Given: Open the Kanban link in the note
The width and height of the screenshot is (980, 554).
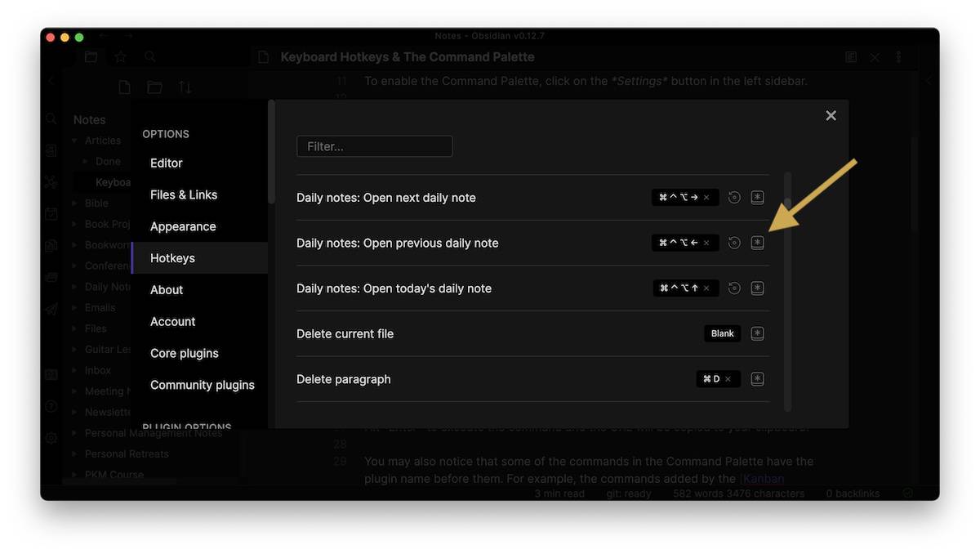Looking at the screenshot, I should 764,479.
